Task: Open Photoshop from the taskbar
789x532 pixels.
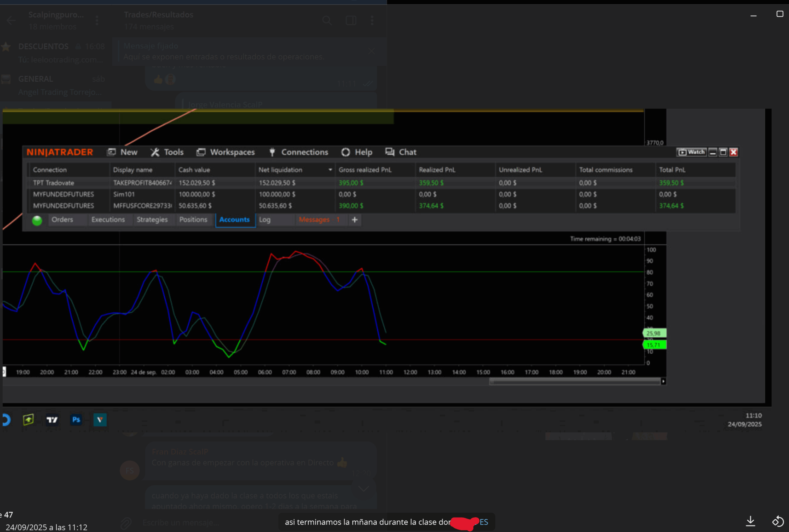Action: [x=76, y=420]
